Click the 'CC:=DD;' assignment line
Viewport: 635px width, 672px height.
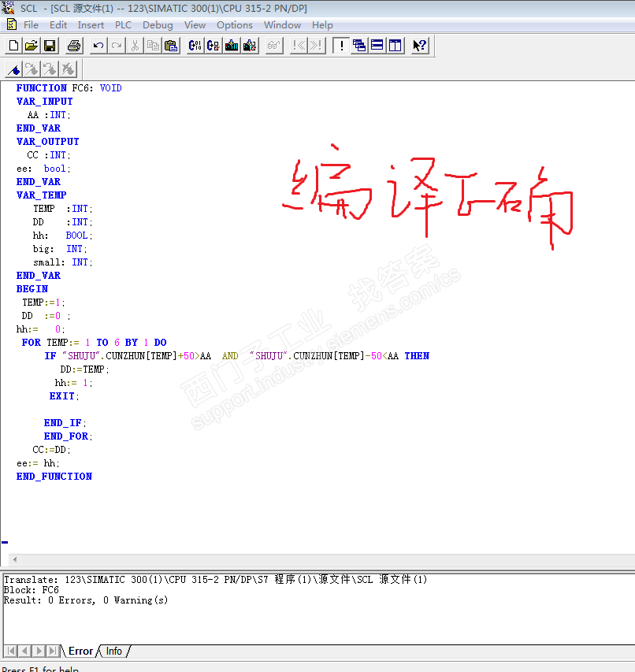click(x=51, y=450)
